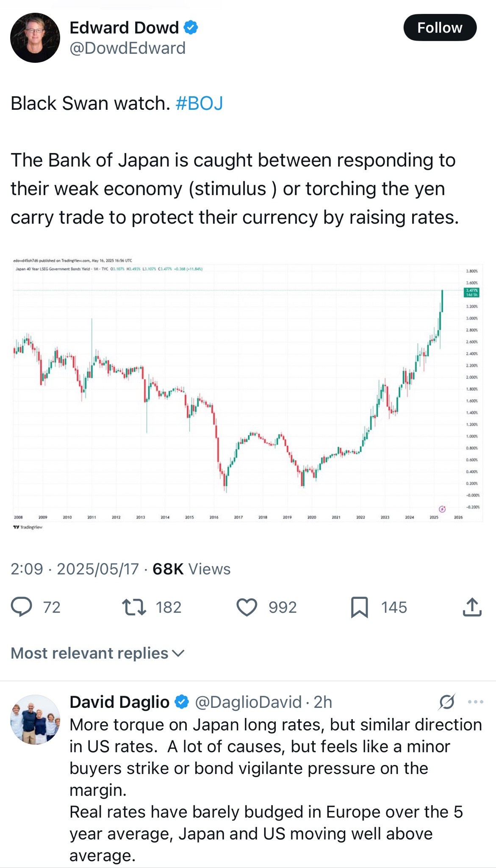Open more options on David Daglio's reply
Image resolution: width=496 pixels, height=868 pixels.
click(475, 702)
